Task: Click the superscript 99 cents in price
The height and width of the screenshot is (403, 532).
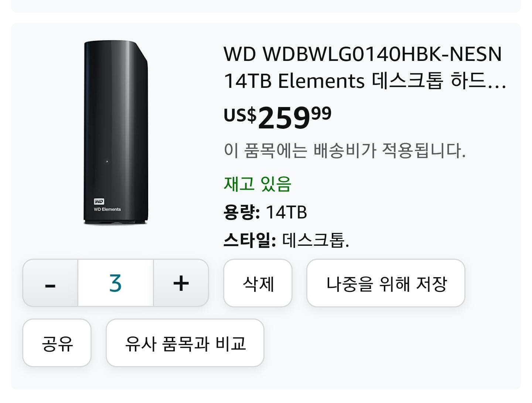Action: [x=321, y=113]
